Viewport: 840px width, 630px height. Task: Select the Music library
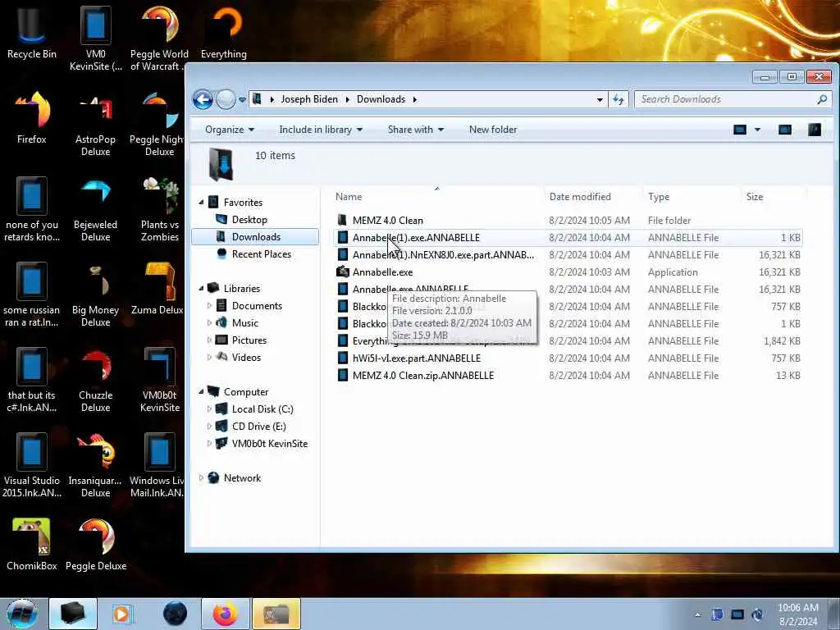pyautogui.click(x=244, y=323)
